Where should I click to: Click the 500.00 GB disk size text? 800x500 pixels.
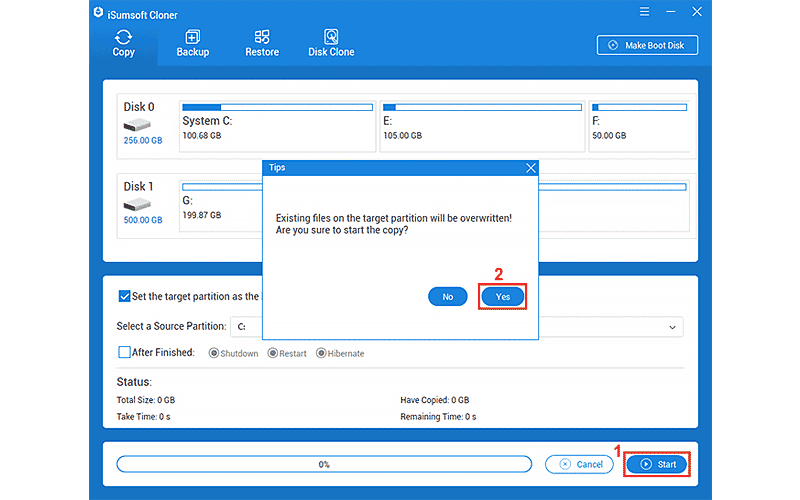143,220
